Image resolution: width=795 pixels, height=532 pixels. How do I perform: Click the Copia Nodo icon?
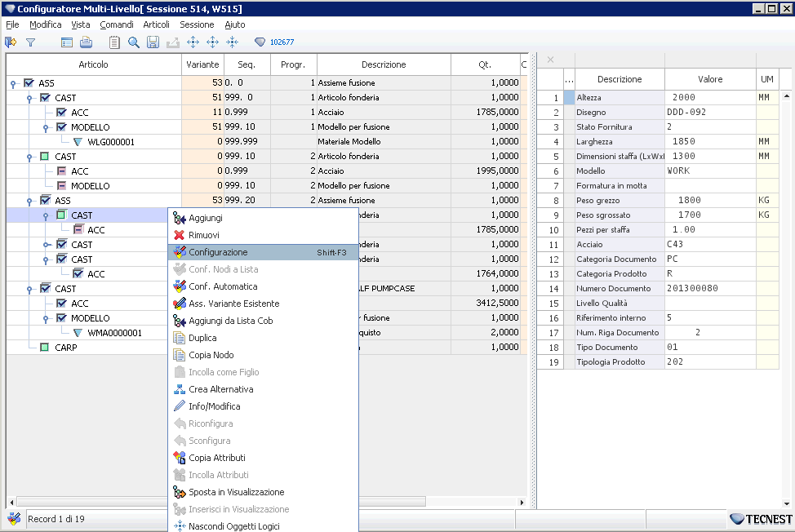(179, 355)
